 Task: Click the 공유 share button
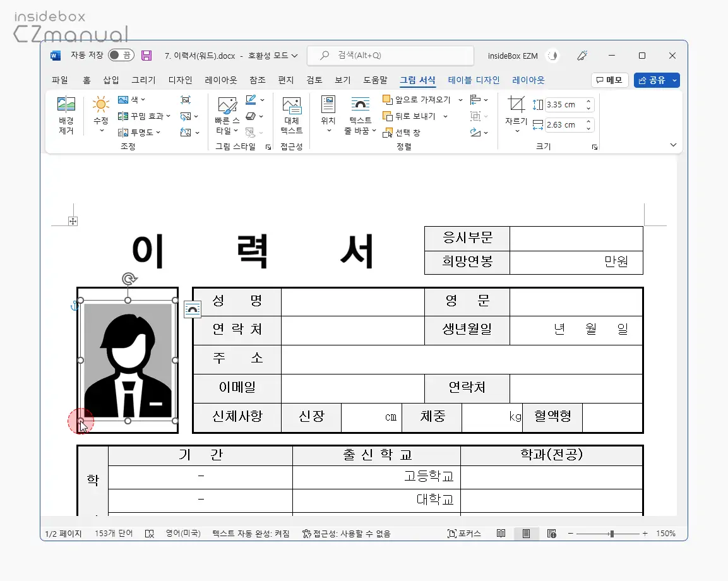tap(652, 80)
